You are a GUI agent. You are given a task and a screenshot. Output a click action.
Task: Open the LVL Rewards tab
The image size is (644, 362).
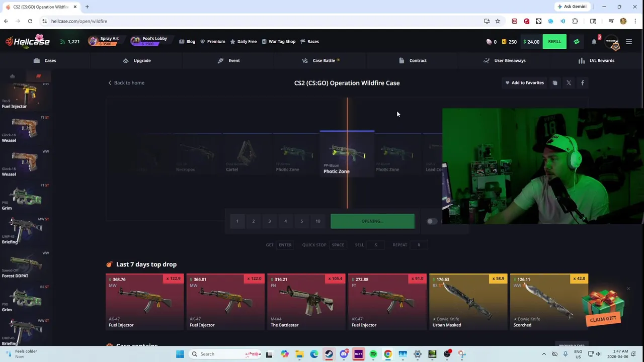[x=597, y=60]
